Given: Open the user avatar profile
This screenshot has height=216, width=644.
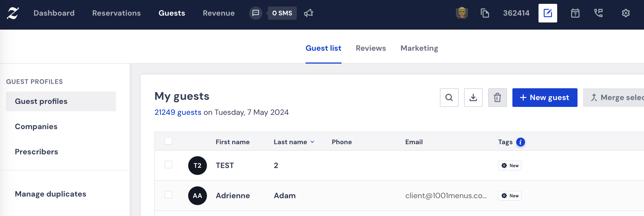Looking at the screenshot, I should 462,13.
